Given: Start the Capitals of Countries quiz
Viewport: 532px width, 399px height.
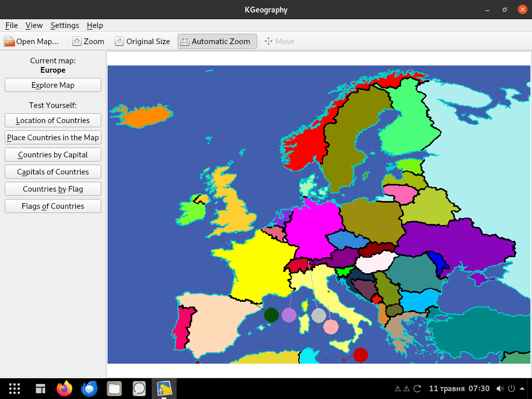Looking at the screenshot, I should point(53,171).
